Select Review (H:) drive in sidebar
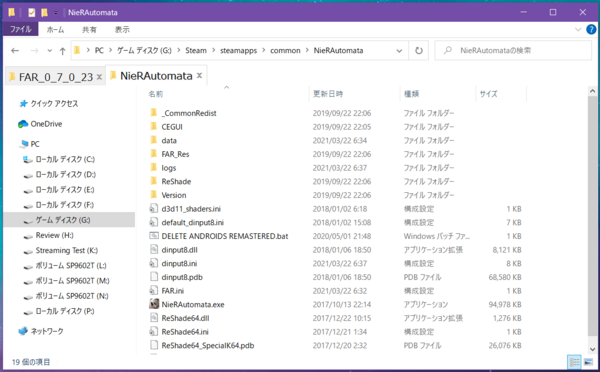This screenshot has width=600, height=372. coord(54,235)
